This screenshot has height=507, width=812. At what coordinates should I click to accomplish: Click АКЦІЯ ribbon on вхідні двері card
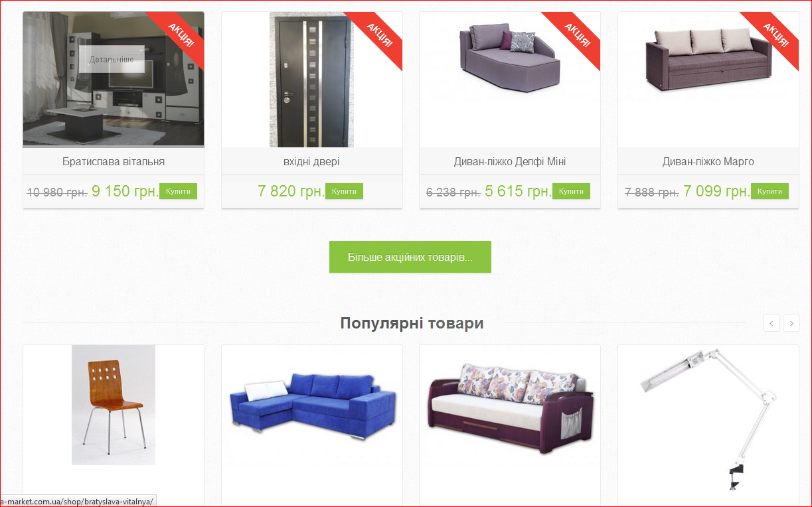[376, 37]
